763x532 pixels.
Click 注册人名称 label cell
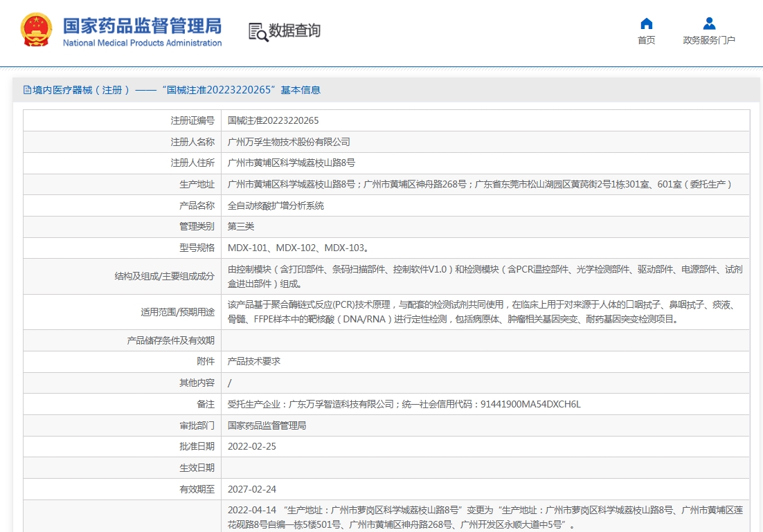[x=122, y=142]
